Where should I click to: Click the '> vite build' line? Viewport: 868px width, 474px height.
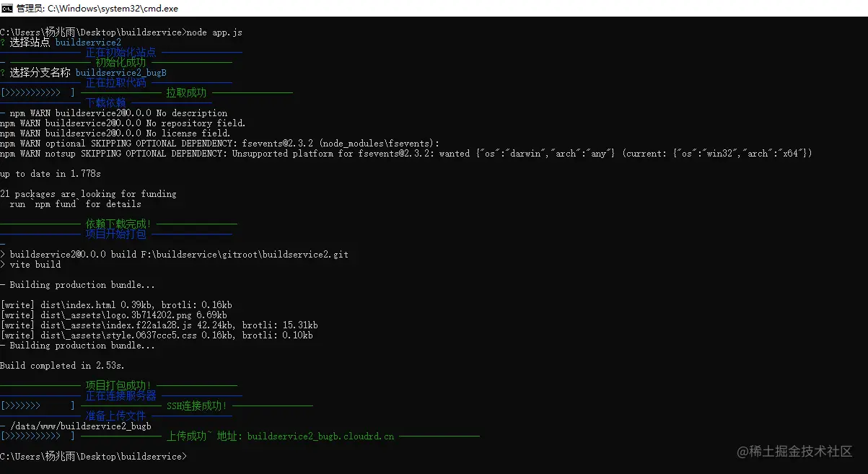tap(30, 265)
